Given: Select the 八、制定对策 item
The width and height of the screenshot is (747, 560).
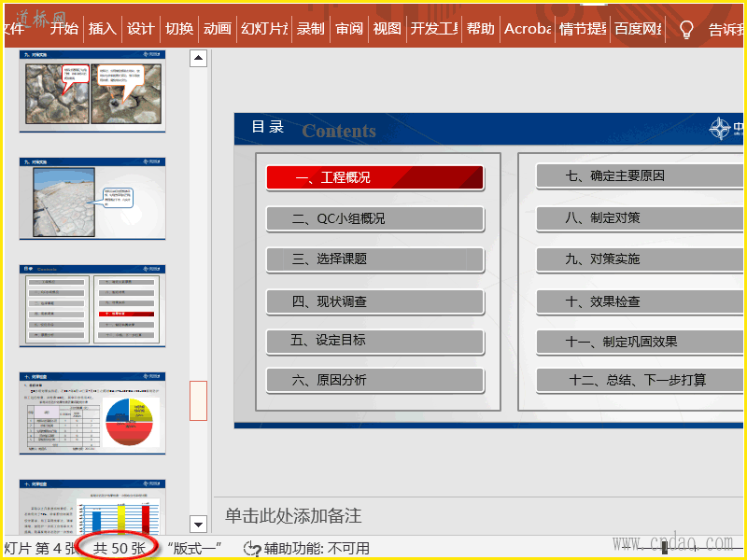Looking at the screenshot, I should coord(640,218).
